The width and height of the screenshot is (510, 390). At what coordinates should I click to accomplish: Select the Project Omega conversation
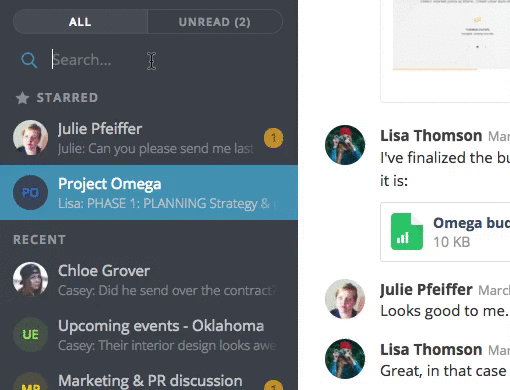149,192
